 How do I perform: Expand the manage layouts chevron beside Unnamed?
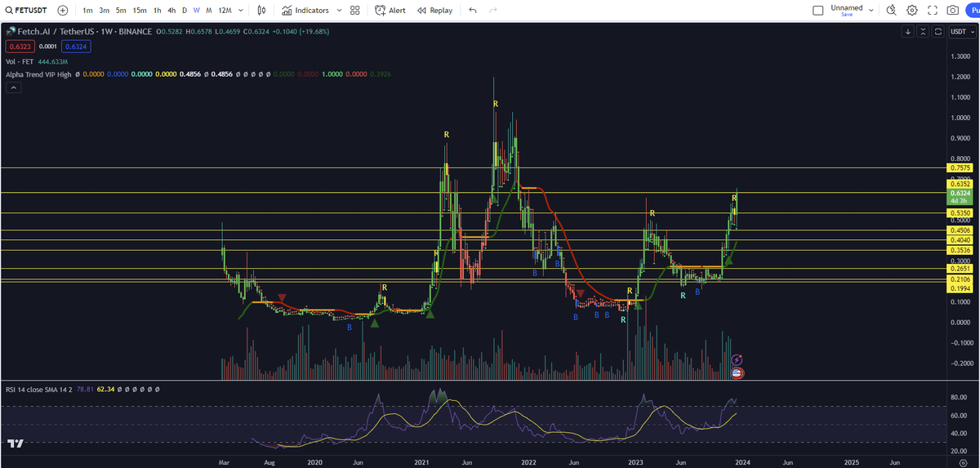[x=871, y=11]
